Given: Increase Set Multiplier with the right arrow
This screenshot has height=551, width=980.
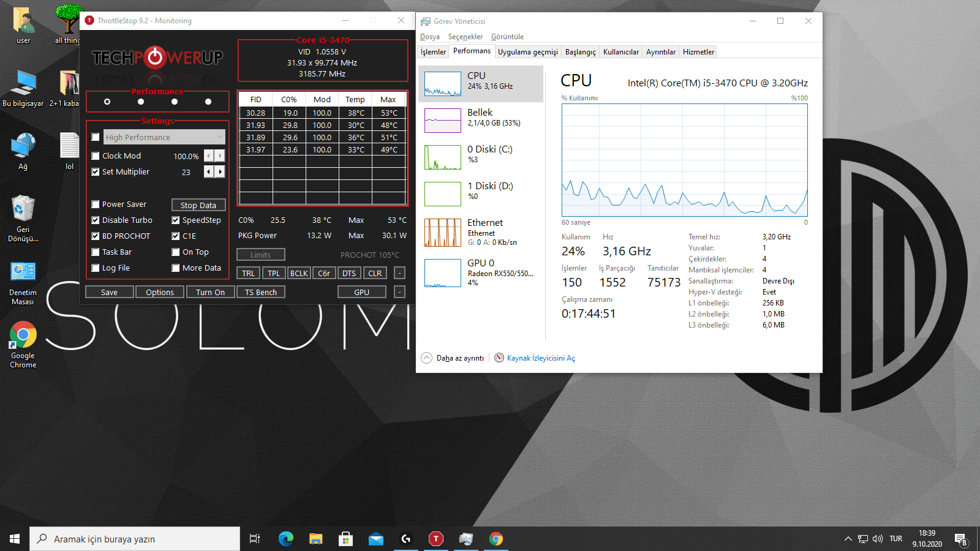Looking at the screenshot, I should 220,172.
